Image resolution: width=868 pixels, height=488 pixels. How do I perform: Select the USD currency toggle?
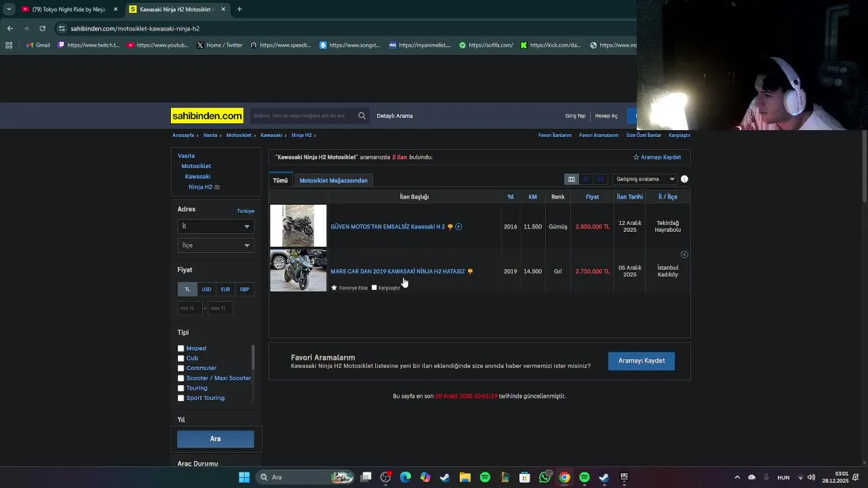click(x=206, y=289)
